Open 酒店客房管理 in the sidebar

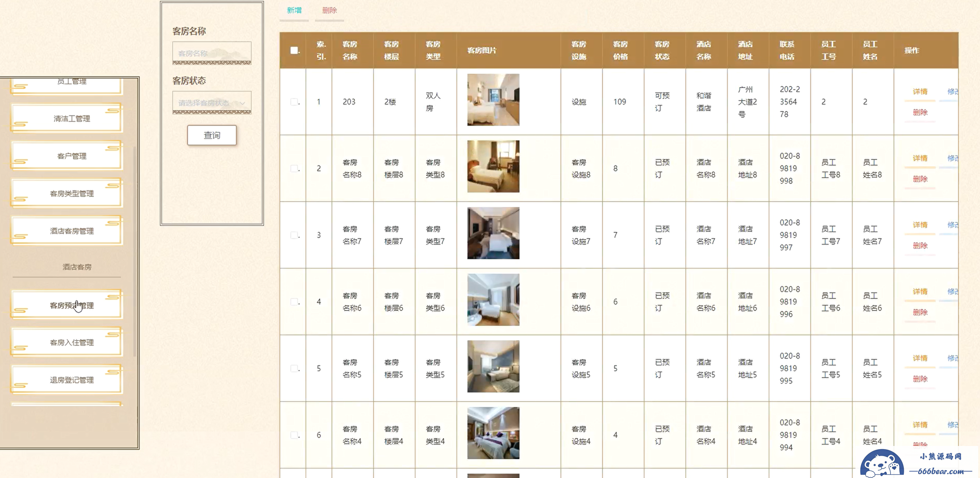tap(66, 230)
